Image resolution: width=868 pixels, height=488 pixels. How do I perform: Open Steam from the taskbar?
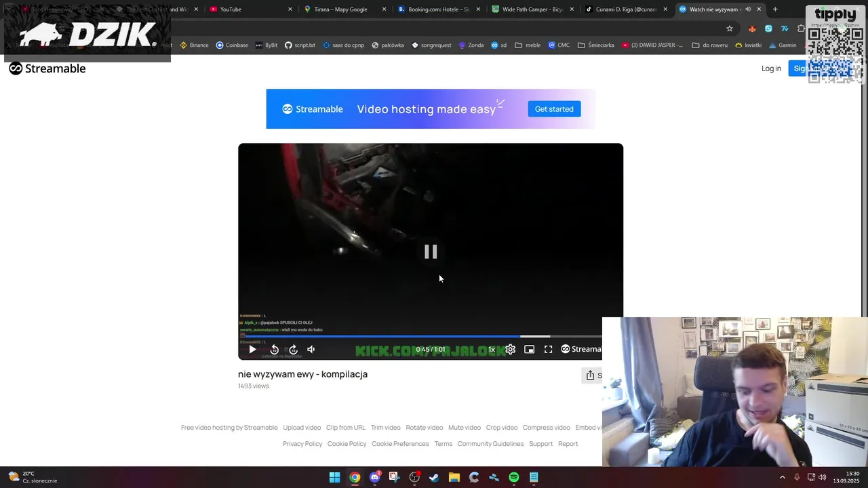click(434, 477)
